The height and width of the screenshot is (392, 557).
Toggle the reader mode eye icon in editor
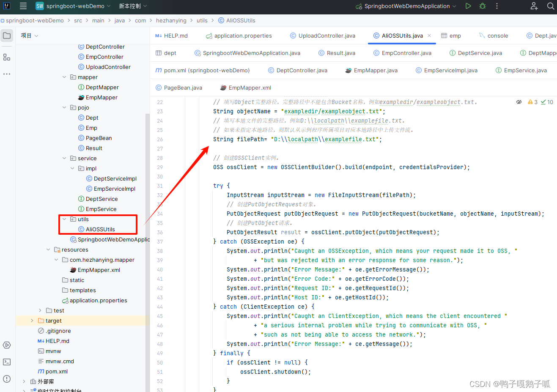click(x=519, y=102)
